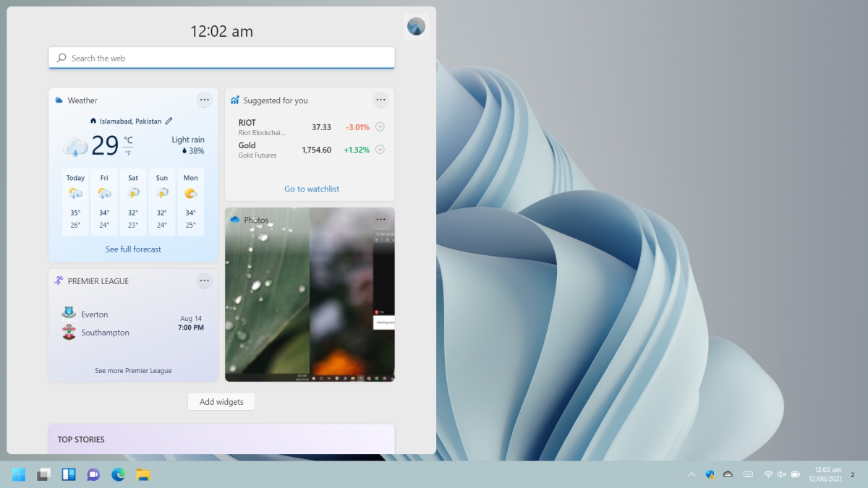Edit weather location with the pencil icon

coord(169,121)
